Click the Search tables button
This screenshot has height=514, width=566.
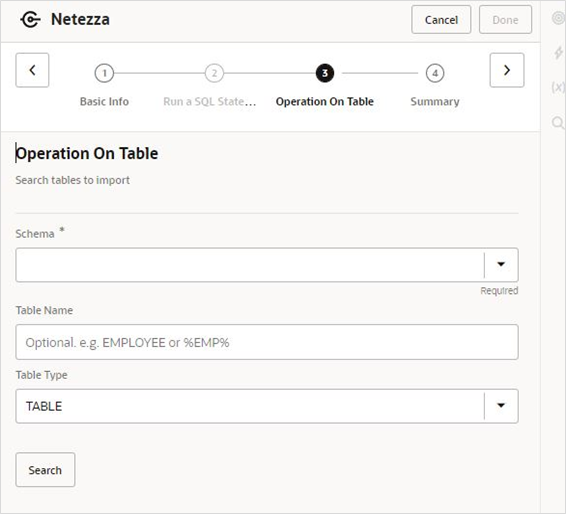click(x=45, y=470)
